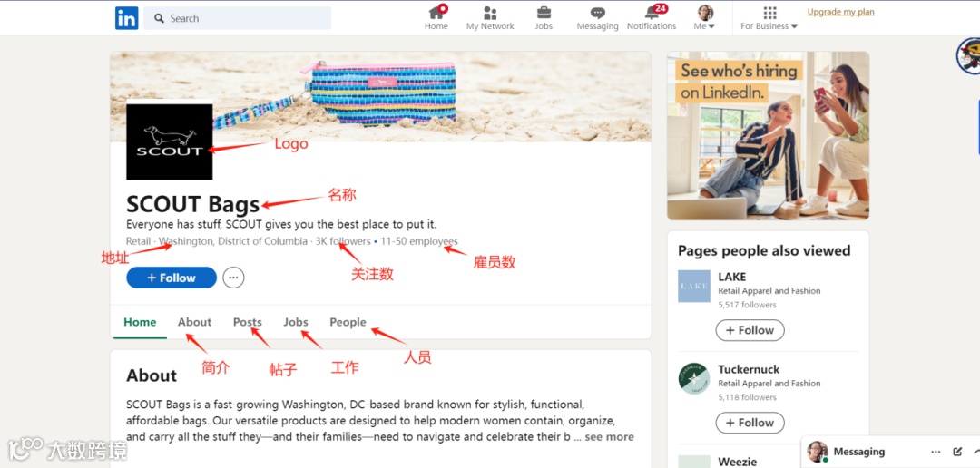Screen dimensions: 980x468
Task: Click Washington, District of Columbia location text
Action: pos(233,241)
